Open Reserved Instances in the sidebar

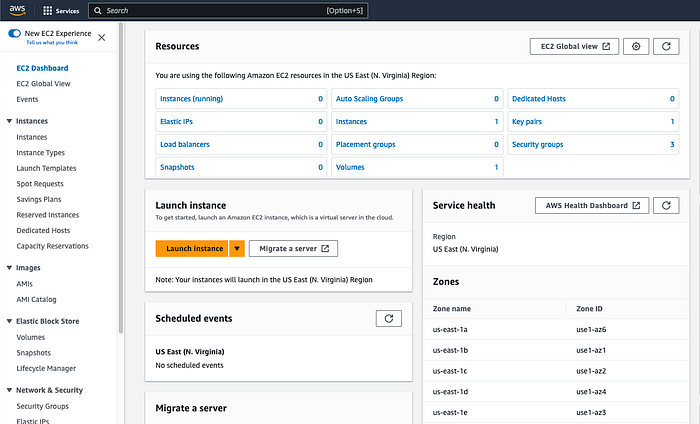click(x=48, y=215)
